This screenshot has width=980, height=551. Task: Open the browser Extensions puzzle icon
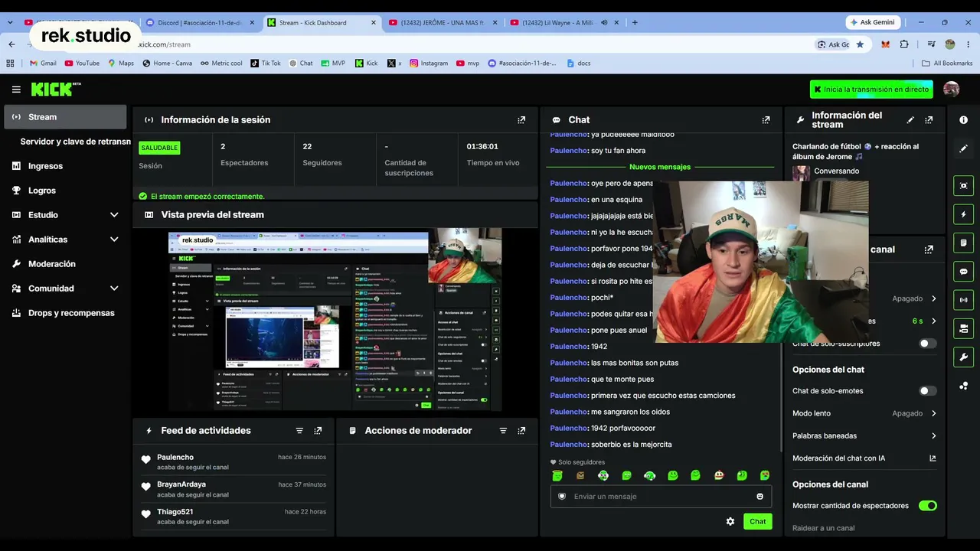pyautogui.click(x=904, y=44)
